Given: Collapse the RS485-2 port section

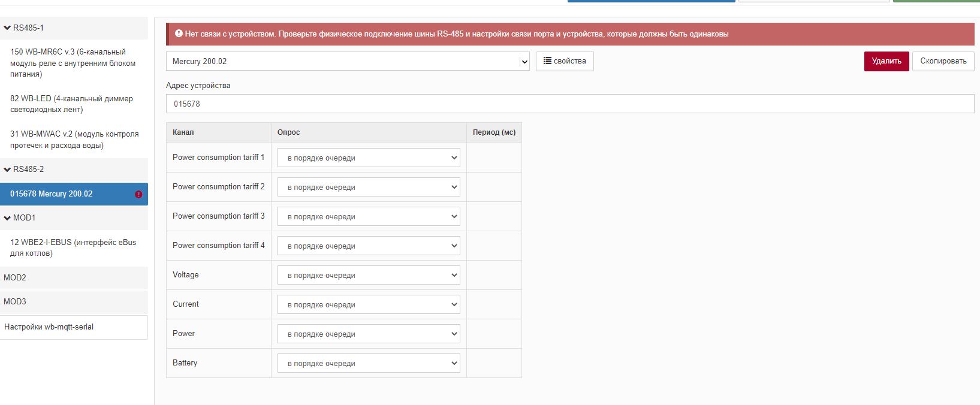Looking at the screenshot, I should 74,169.
